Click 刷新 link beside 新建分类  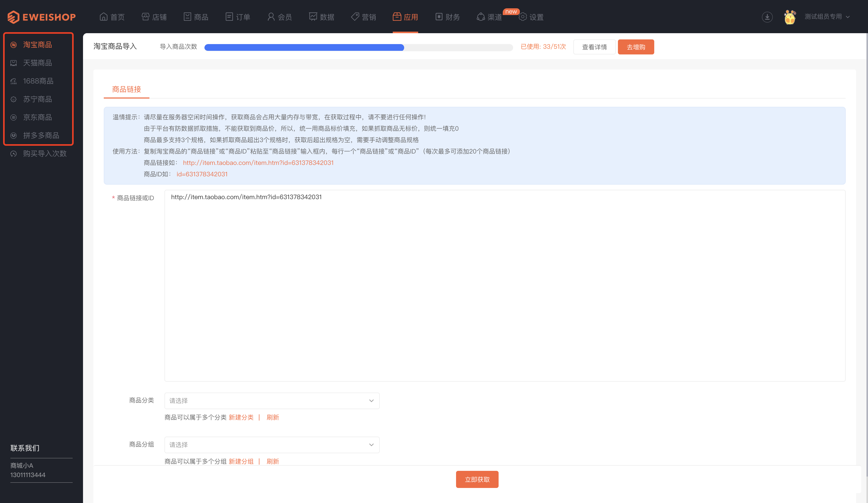[x=272, y=417]
